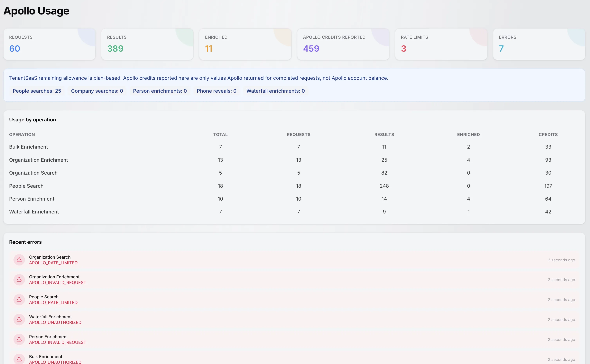Viewport: 590px width, 364px height.
Task: Click the warning icon beside People Search error
Action: pos(19,299)
